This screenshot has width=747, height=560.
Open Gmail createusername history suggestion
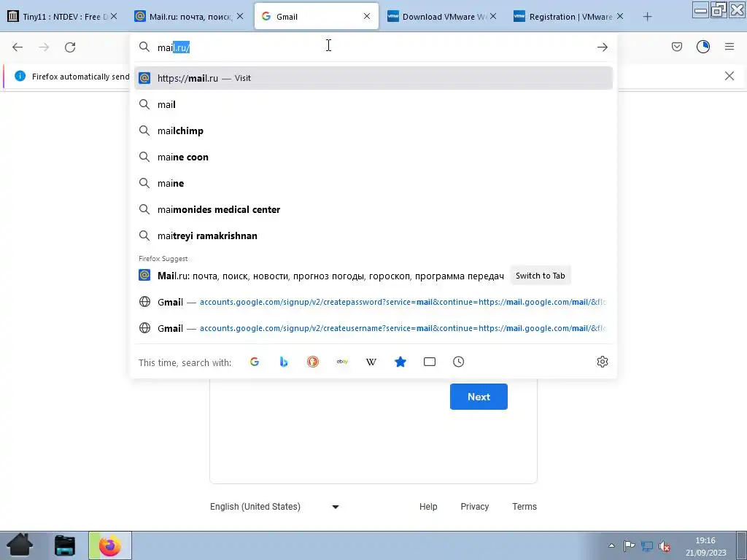point(373,328)
